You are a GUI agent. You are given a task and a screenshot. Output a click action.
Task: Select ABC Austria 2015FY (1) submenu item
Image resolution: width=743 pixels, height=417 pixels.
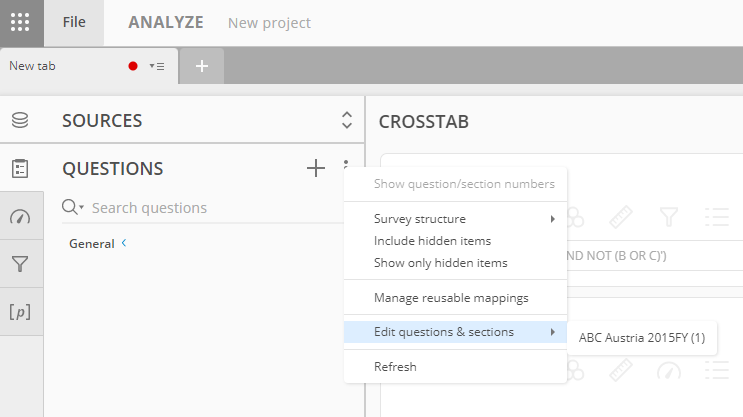[x=642, y=338]
